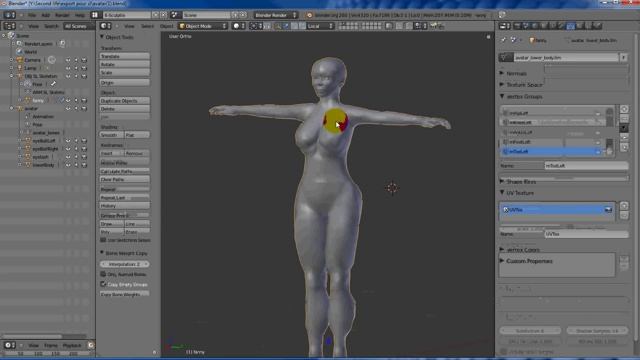640x360 pixels.
Task: Expand the Custom Properties panel
Action: click(502, 260)
